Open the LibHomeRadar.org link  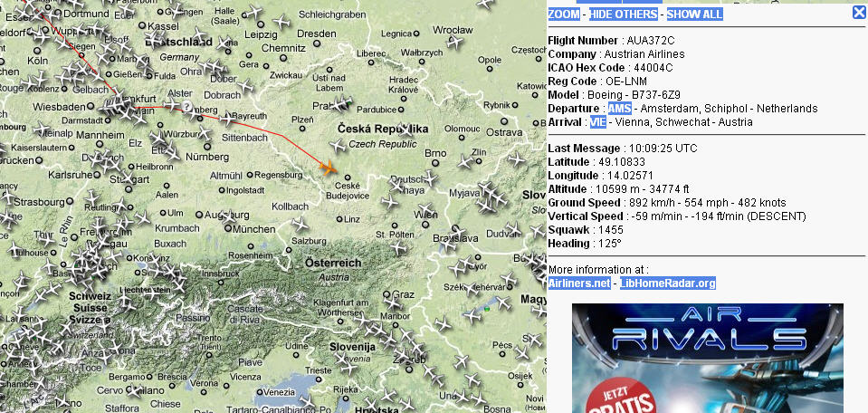tap(668, 283)
